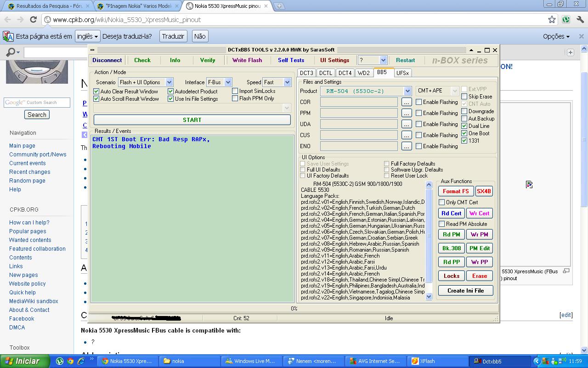Switch to the DCT4 tab

click(x=345, y=73)
